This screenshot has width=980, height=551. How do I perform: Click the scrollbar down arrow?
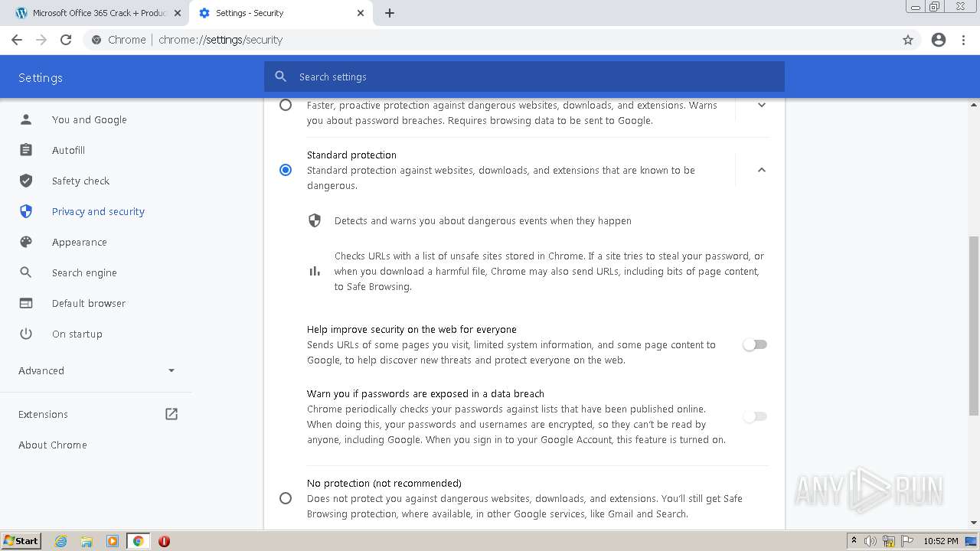(x=974, y=523)
